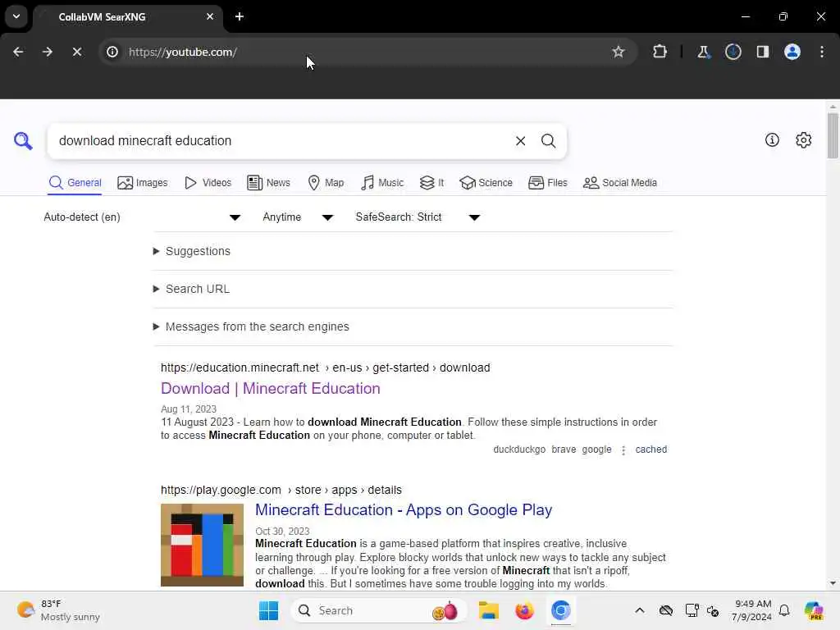Click the circular extension icon in the toolbar
Screen dimensions: 840x630
tap(733, 52)
